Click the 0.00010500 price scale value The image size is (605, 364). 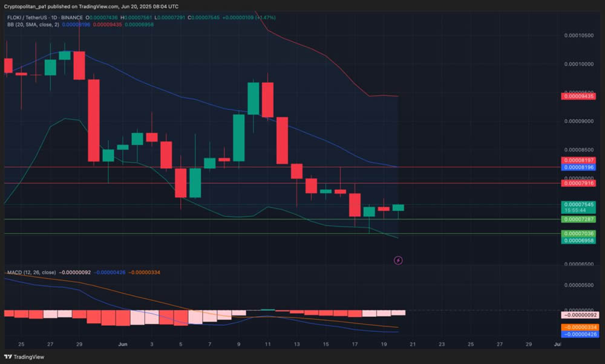[x=578, y=35]
